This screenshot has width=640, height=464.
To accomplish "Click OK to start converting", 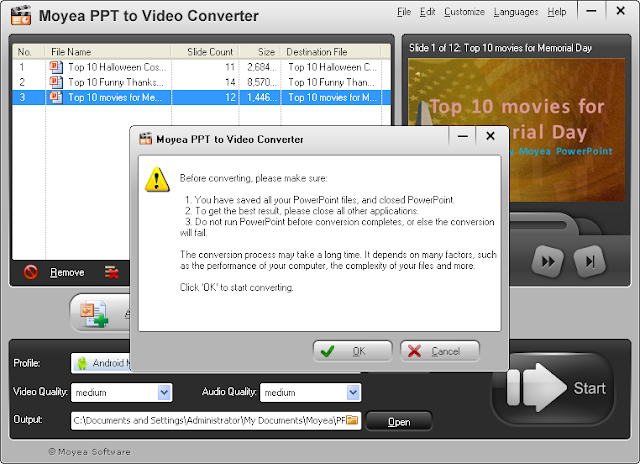I will 352,351.
